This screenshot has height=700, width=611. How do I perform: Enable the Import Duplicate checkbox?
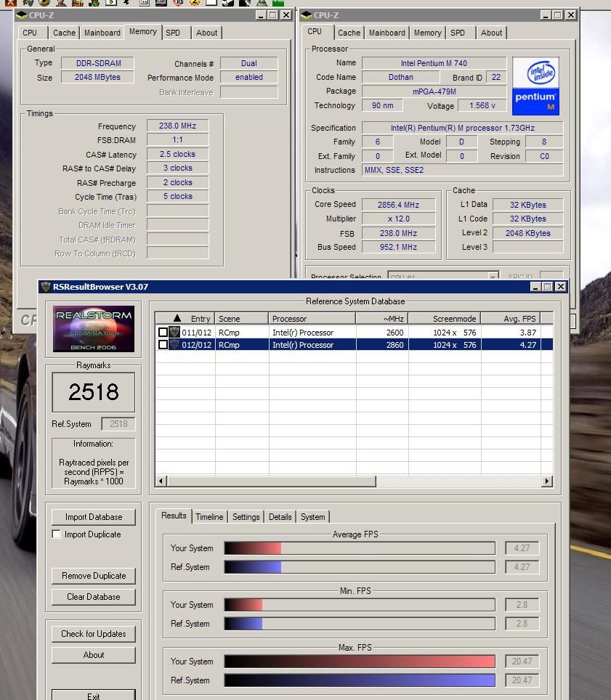[56, 534]
